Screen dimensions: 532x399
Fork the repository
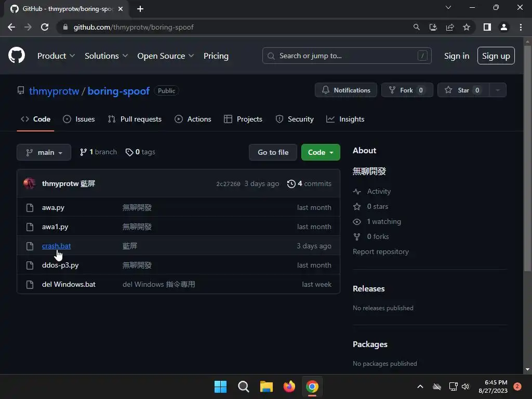407,90
